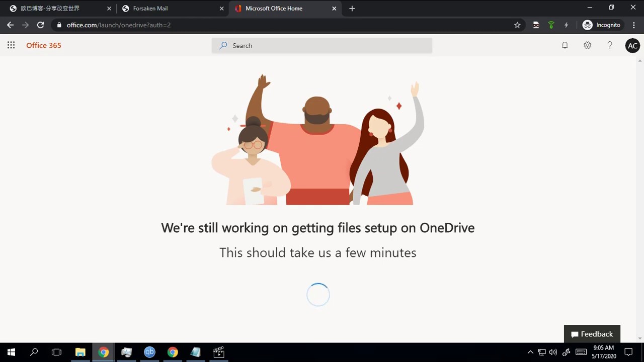Open Windows taskbar search
Screen dimensions: 644x362
point(34,352)
